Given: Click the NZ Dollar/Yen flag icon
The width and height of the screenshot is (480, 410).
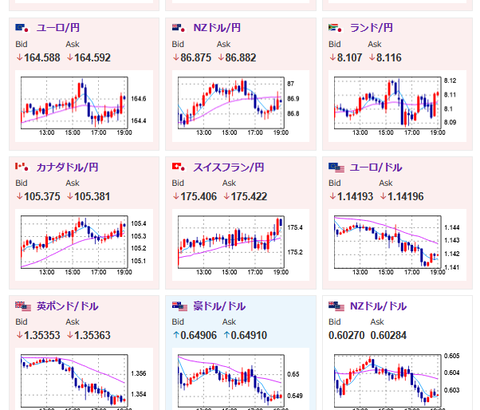Looking at the screenshot, I should [x=179, y=28].
